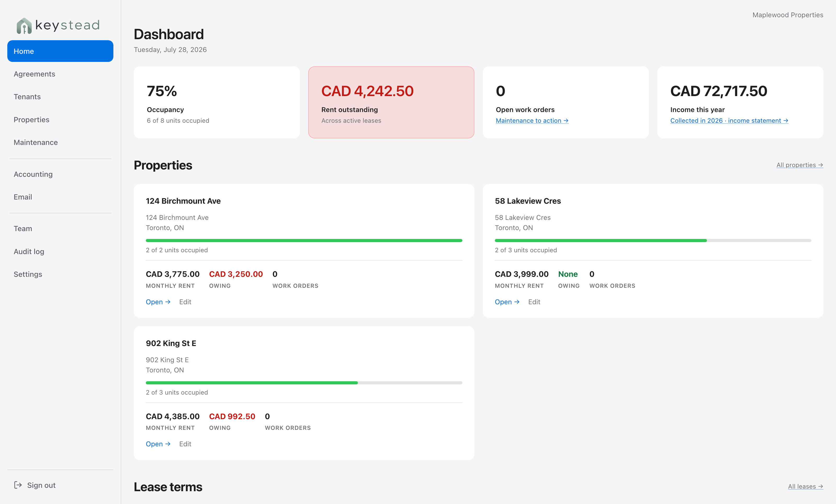The width and height of the screenshot is (836, 504).
Task: Click the Keystead house logo icon
Action: (x=24, y=26)
